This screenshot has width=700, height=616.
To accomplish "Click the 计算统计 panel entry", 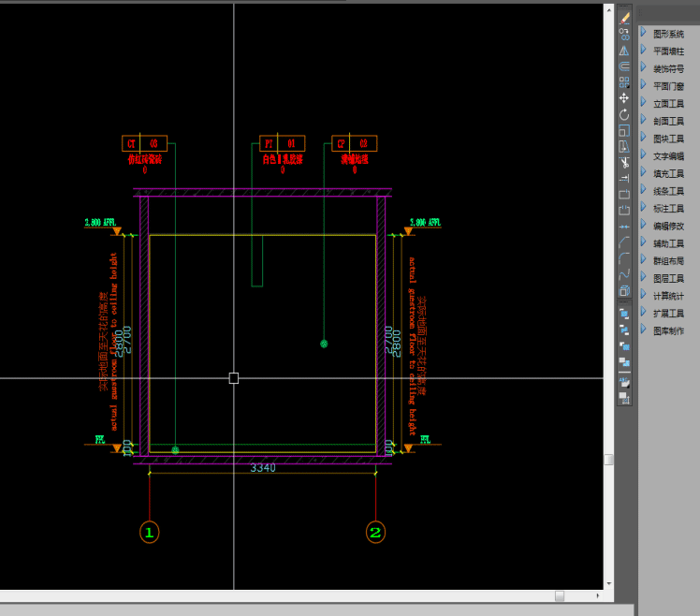I will [668, 296].
